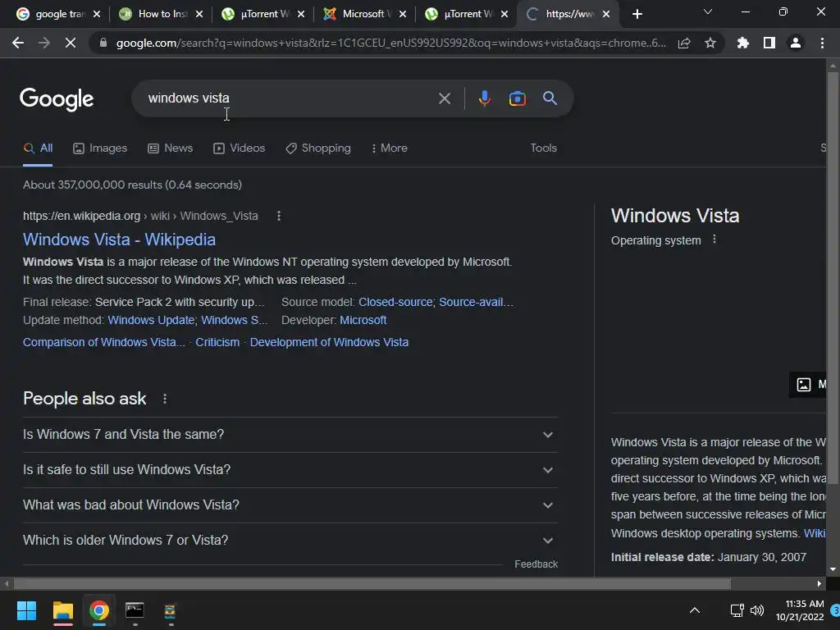Open the Source-avail... link
This screenshot has height=630, width=840.
[477, 302]
